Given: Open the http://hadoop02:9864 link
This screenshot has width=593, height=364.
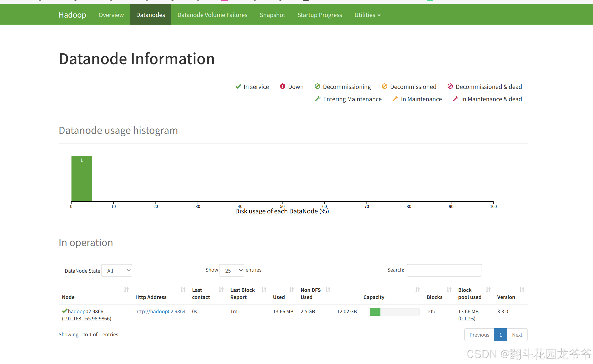Looking at the screenshot, I should (x=160, y=311).
